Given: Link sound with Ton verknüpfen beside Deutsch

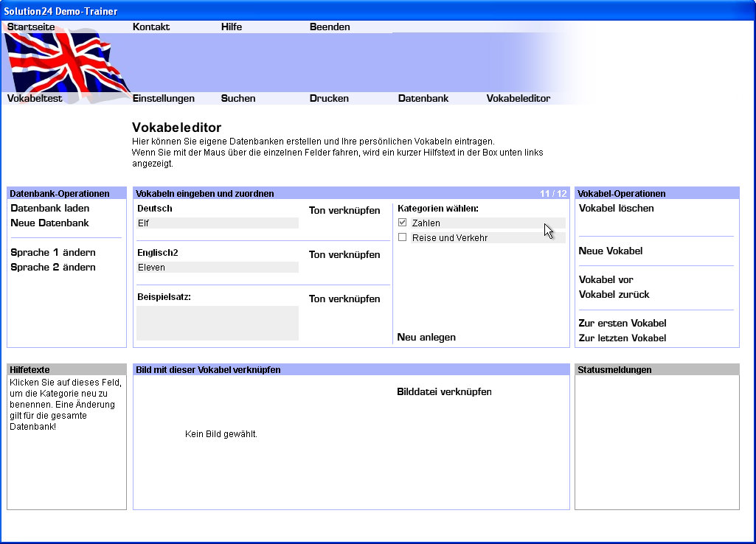Looking at the screenshot, I should (344, 210).
